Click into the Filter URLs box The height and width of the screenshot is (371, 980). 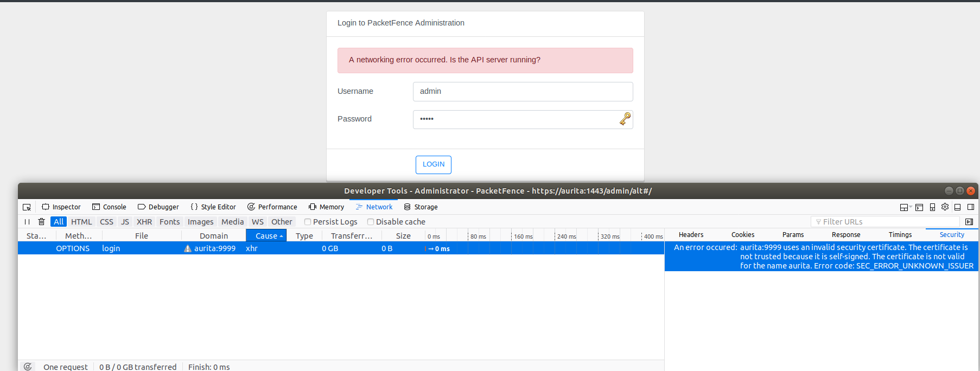(885, 222)
